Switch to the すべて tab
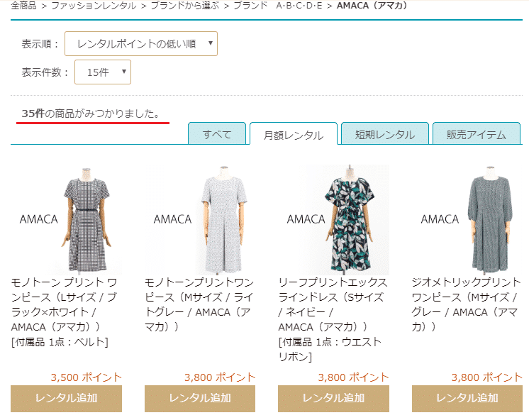This screenshot has width=529, height=420. pos(217,134)
